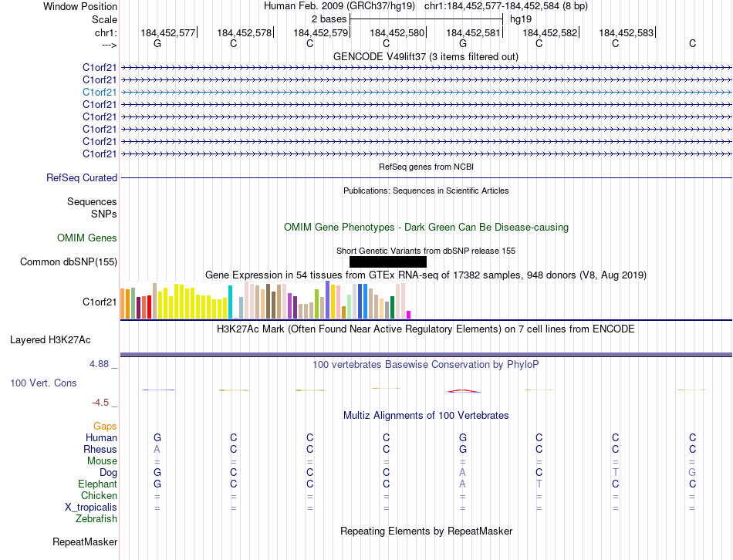Screen dimensions: 733x560
Task: Click the OMIM Gene Phenotypes track title
Action: click(x=426, y=228)
